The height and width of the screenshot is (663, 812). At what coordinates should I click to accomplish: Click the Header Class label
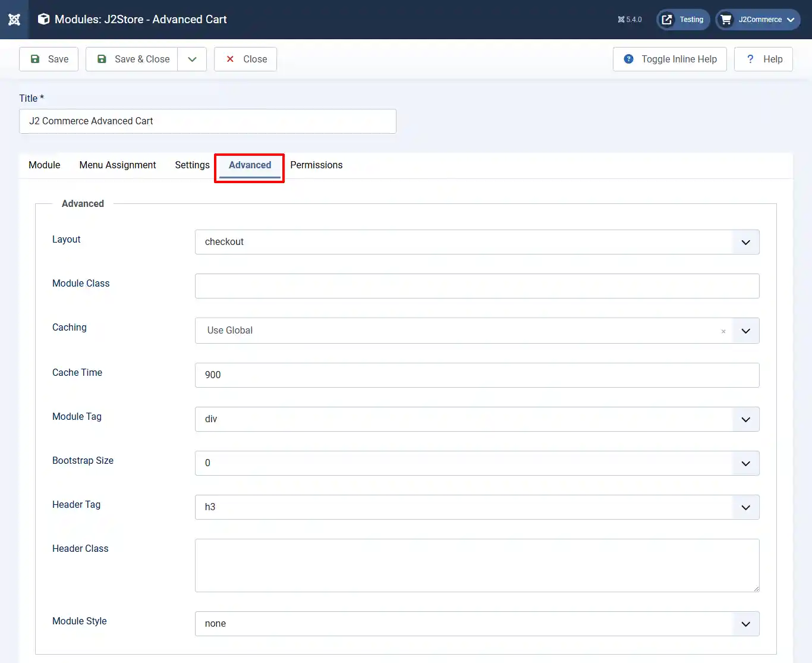(x=80, y=548)
